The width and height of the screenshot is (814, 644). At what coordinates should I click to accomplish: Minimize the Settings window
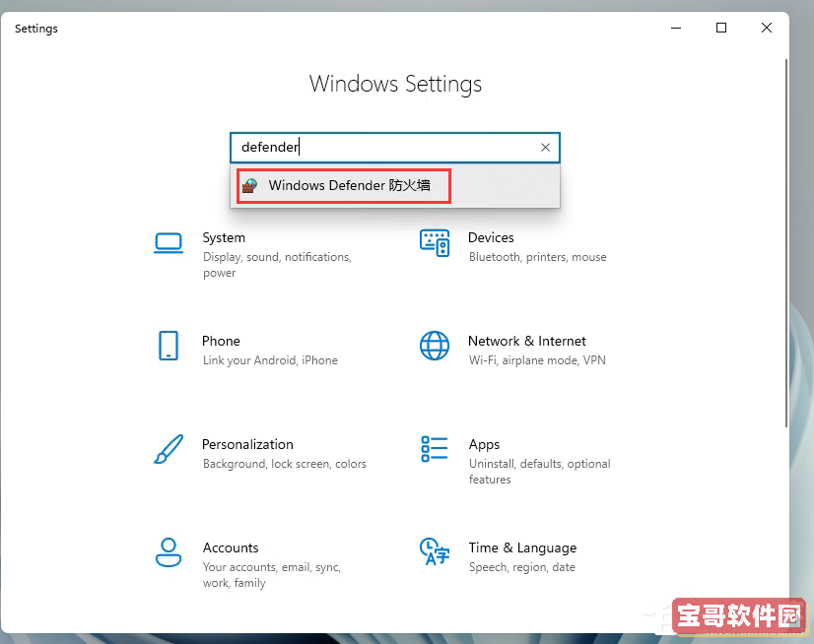pyautogui.click(x=676, y=28)
